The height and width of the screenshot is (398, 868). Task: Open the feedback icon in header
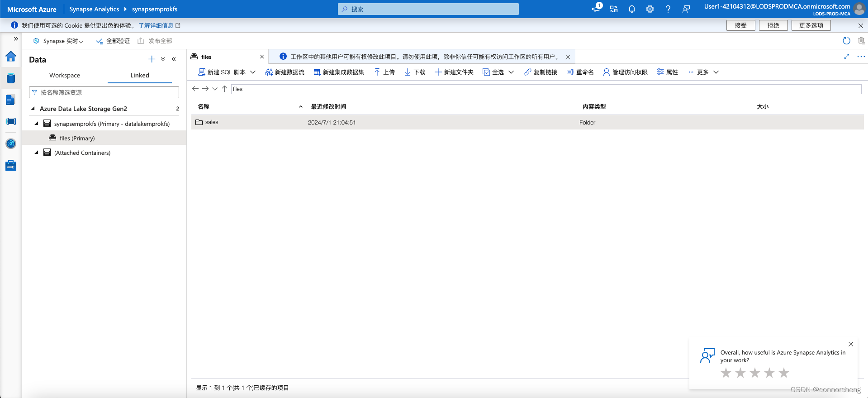tap(686, 9)
